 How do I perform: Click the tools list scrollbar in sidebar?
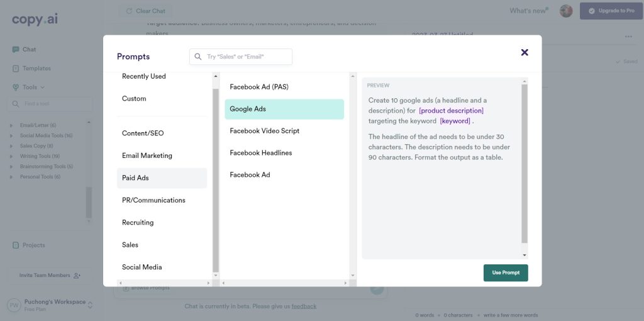[89, 202]
